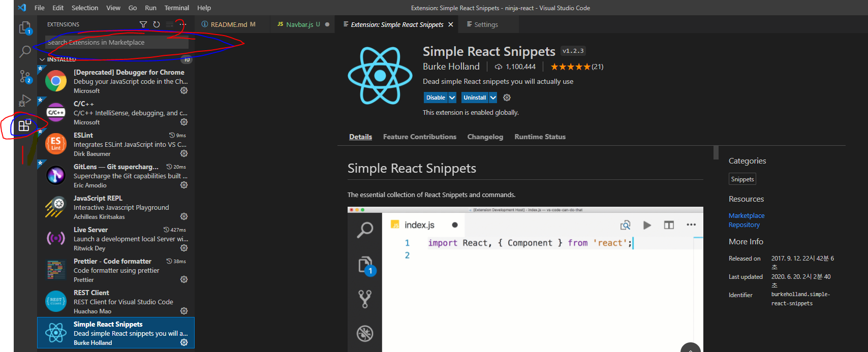Open the Selection menu
The image size is (868, 352).
point(85,8)
